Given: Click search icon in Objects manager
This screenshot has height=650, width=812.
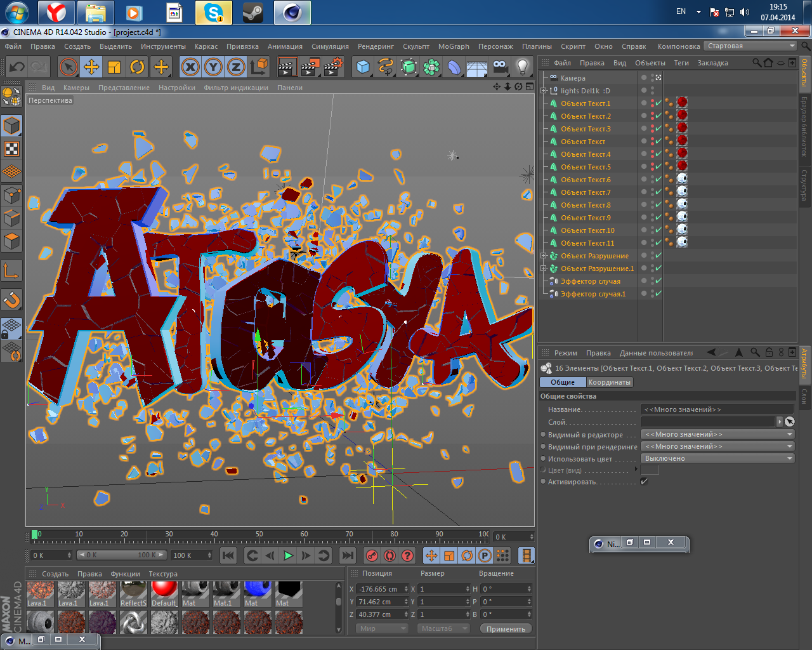Looking at the screenshot, I should pyautogui.click(x=757, y=62).
